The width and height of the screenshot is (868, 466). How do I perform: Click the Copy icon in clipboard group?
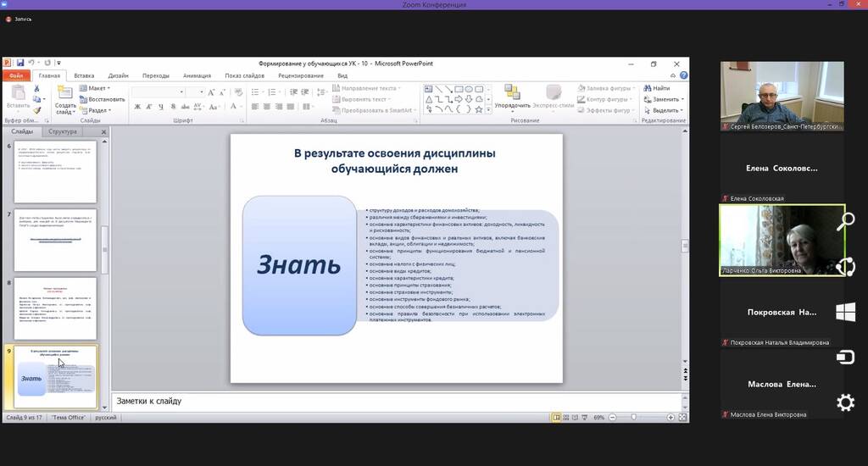click(36, 100)
